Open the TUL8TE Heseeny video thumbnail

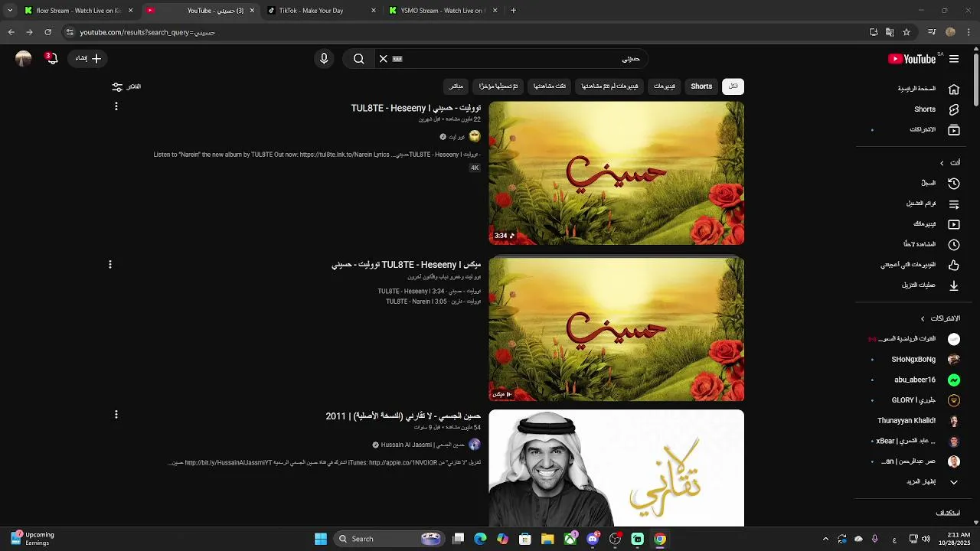click(x=616, y=173)
